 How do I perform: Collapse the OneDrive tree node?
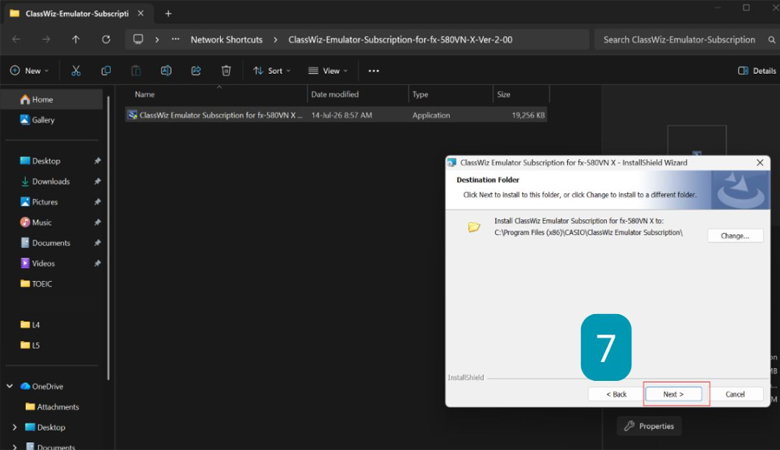click(x=9, y=386)
